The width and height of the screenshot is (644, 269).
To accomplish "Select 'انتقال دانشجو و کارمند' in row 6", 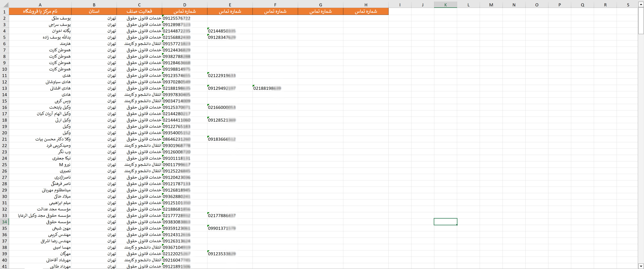I will coord(139,44).
